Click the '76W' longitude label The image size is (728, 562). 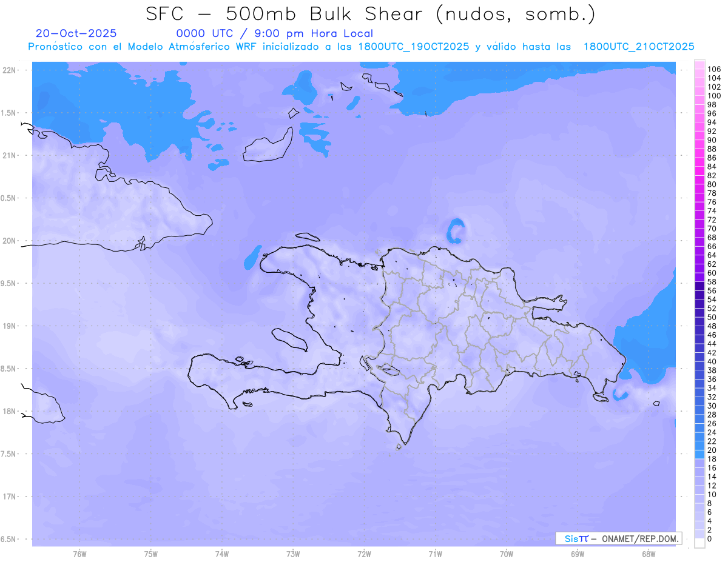pyautogui.click(x=79, y=554)
